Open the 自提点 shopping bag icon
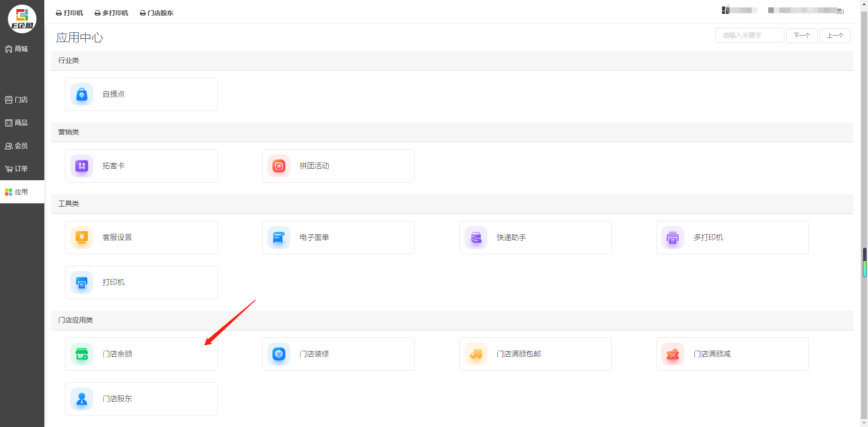The width and height of the screenshot is (868, 427). click(82, 94)
